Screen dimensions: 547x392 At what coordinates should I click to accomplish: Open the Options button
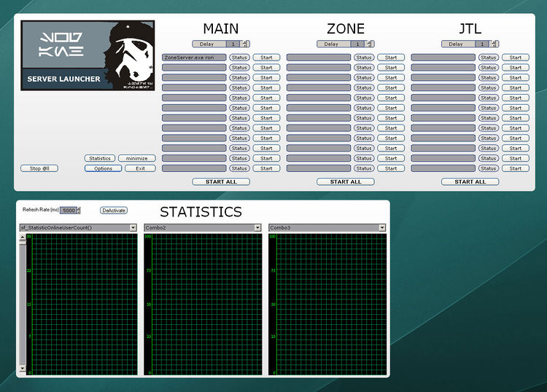(x=103, y=168)
